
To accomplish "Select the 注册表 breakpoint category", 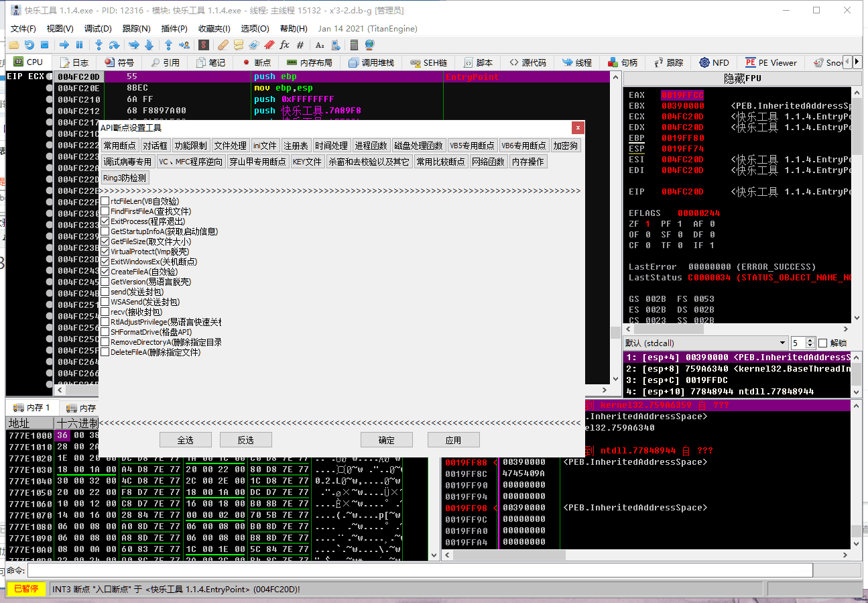I will 296,146.
